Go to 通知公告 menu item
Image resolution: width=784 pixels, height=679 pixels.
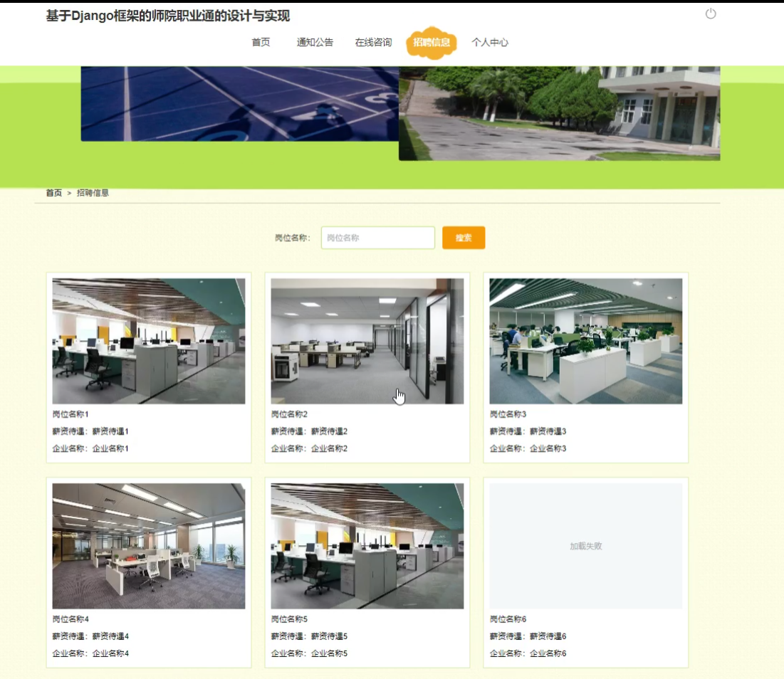click(315, 43)
